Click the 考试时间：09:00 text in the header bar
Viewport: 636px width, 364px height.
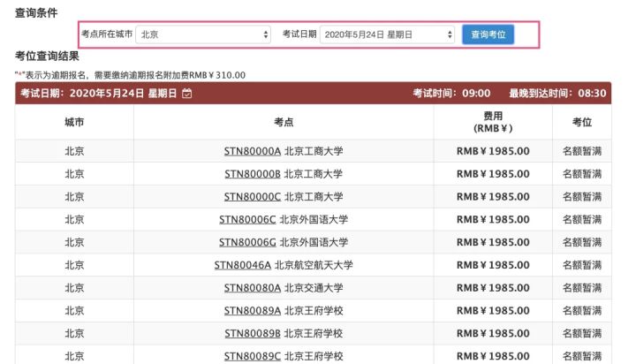451,94
